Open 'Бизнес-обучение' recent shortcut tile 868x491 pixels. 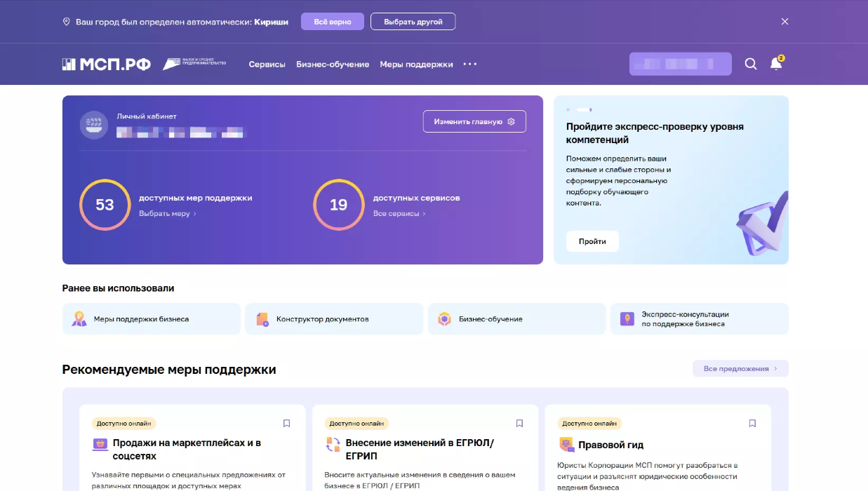pyautogui.click(x=516, y=319)
